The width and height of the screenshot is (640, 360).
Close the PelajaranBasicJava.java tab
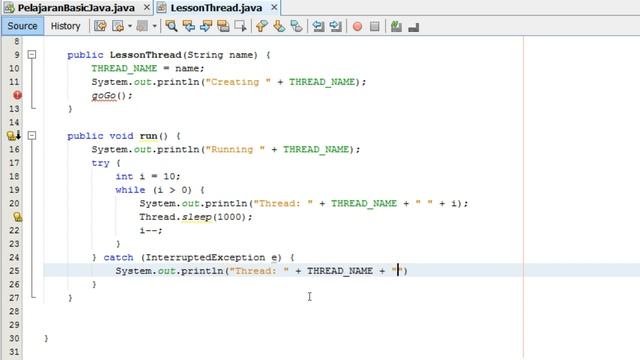[147, 7]
